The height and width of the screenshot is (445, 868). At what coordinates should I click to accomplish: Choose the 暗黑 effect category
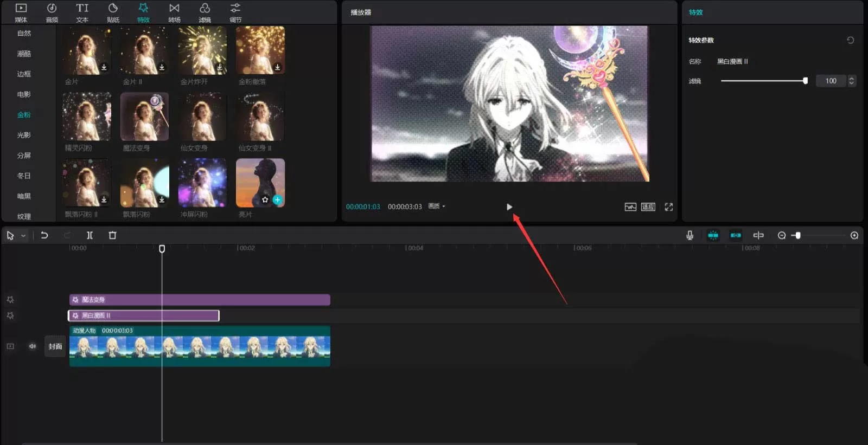(x=24, y=196)
